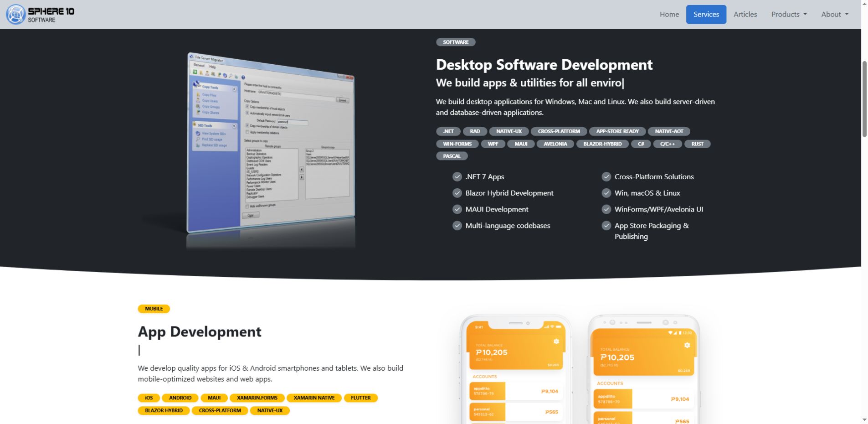Click the Cross-Platform Solutions text
868x424 pixels.
pos(654,176)
